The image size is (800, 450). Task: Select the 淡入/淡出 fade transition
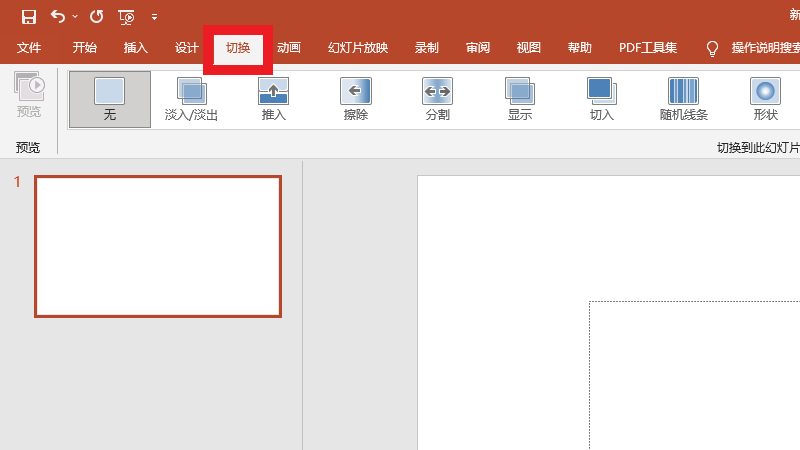coord(191,99)
